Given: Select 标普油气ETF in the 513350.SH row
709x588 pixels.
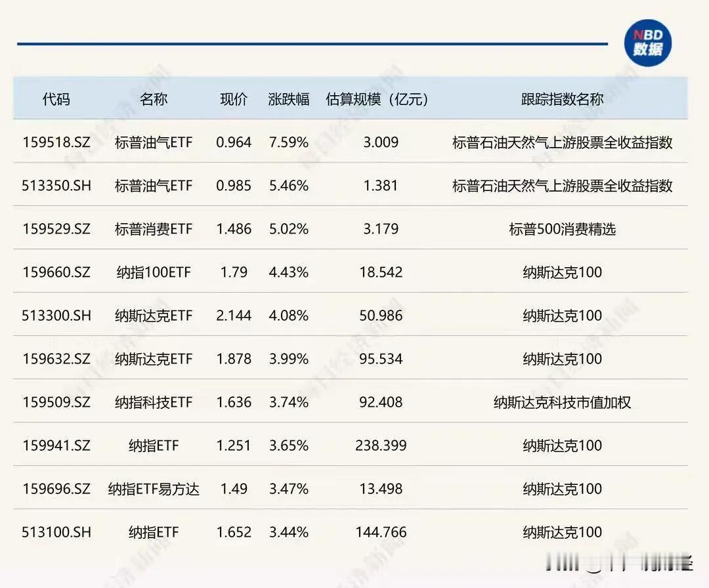Looking at the screenshot, I should pos(154,186).
